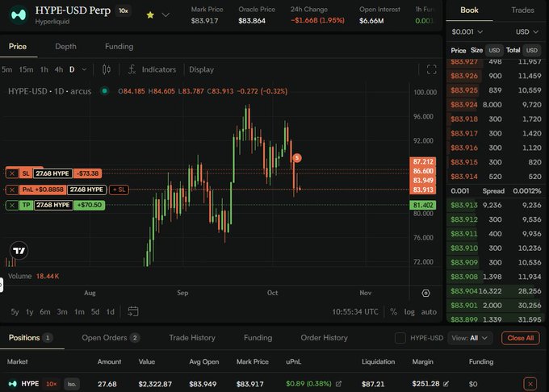Set chart range to 1y

click(x=29, y=311)
